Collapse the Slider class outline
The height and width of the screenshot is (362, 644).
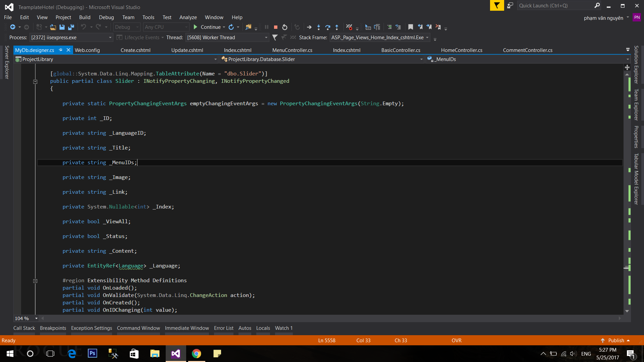point(35,81)
